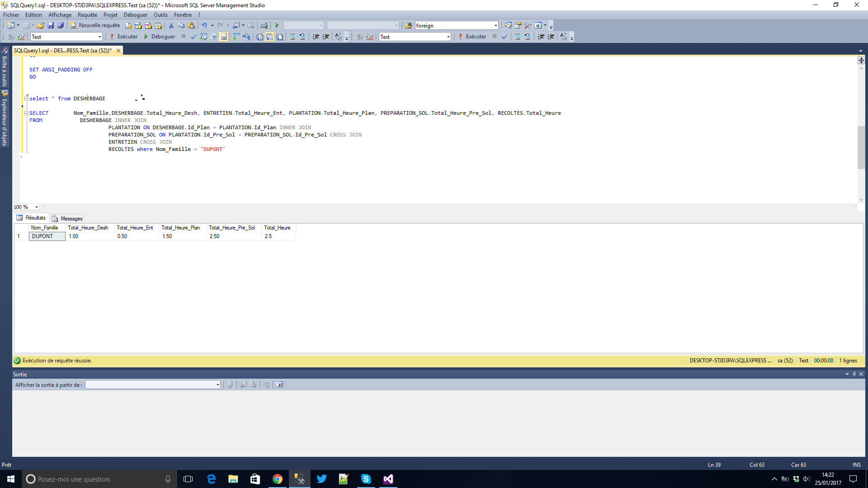The height and width of the screenshot is (488, 868).
Task: Open the Outils menu
Action: 160,15
